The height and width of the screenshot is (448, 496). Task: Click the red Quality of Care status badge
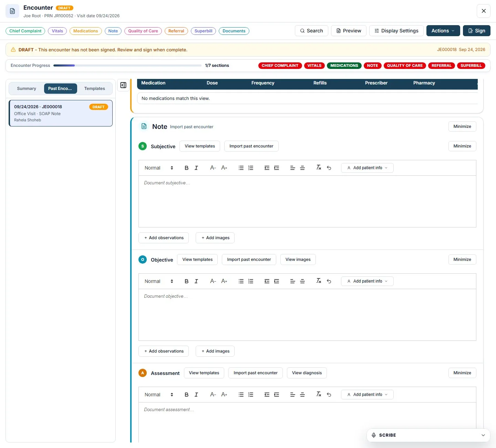pos(405,65)
